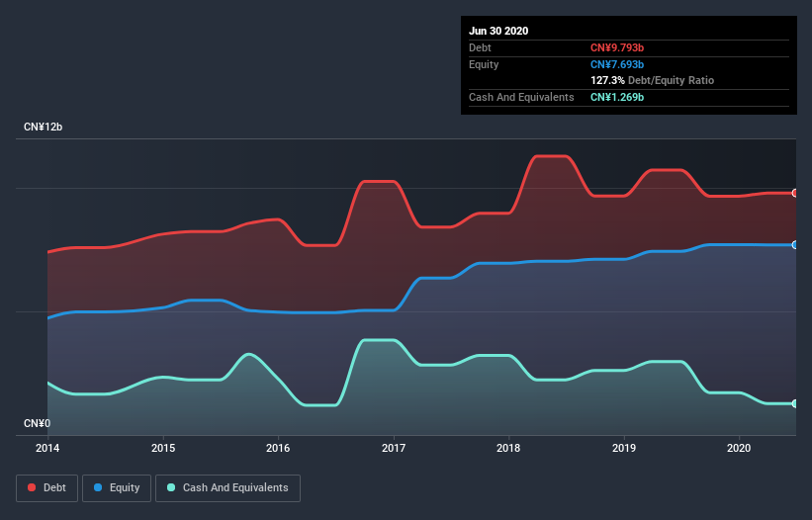Toggle the Equity series legend button
The image size is (812, 520).
coord(117,488)
